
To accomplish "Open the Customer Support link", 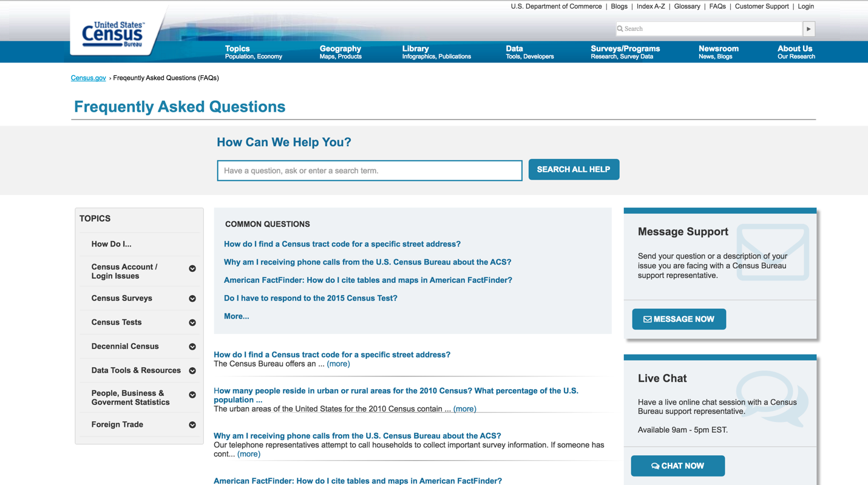I will [762, 7].
